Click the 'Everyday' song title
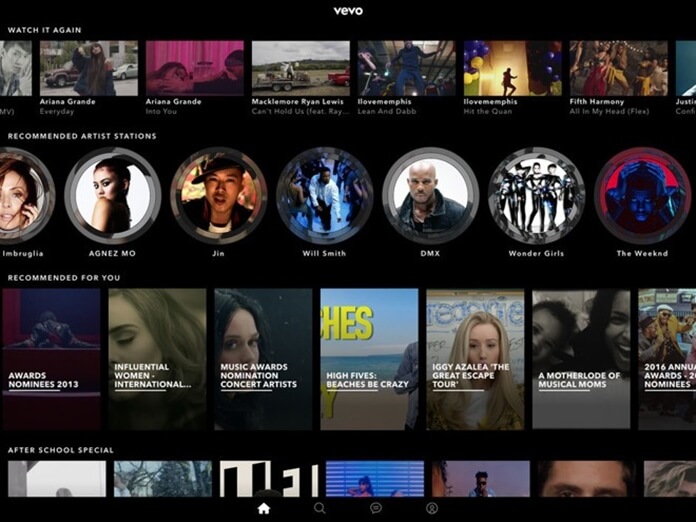Image resolution: width=696 pixels, height=522 pixels. pyautogui.click(x=57, y=111)
